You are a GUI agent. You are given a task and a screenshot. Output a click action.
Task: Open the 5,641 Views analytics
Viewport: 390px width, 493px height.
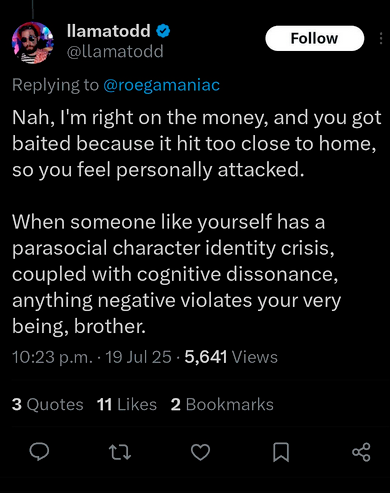(231, 357)
